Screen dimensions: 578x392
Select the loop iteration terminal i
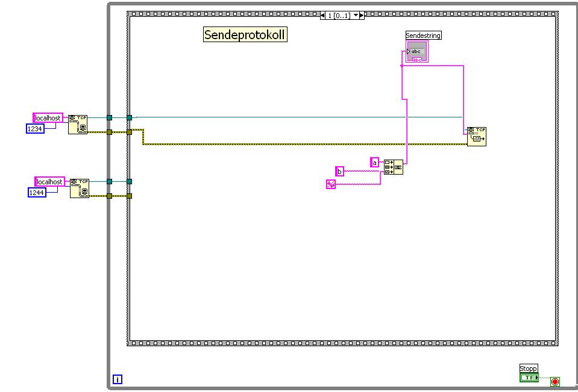click(117, 379)
